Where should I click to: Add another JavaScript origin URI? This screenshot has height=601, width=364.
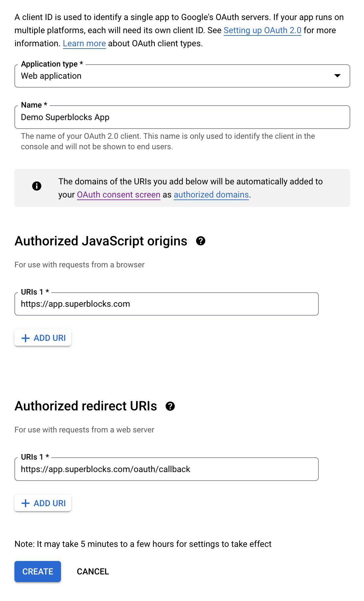click(43, 338)
